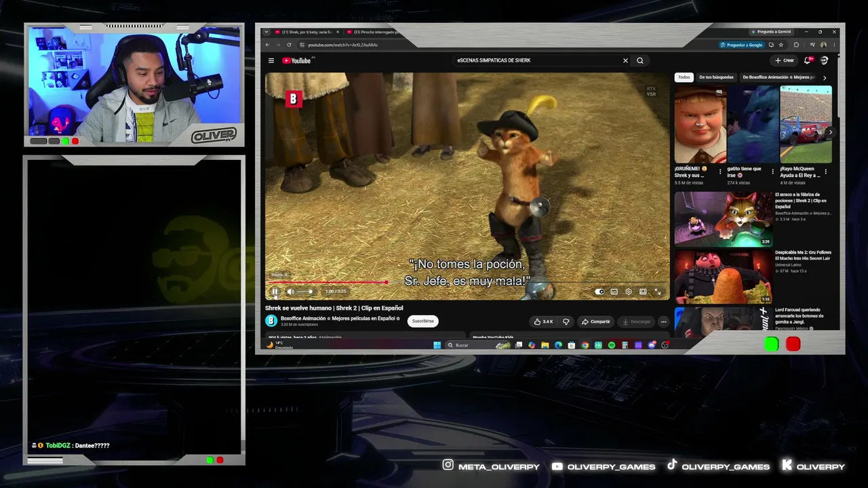Run search with the magnifier button

640,60
